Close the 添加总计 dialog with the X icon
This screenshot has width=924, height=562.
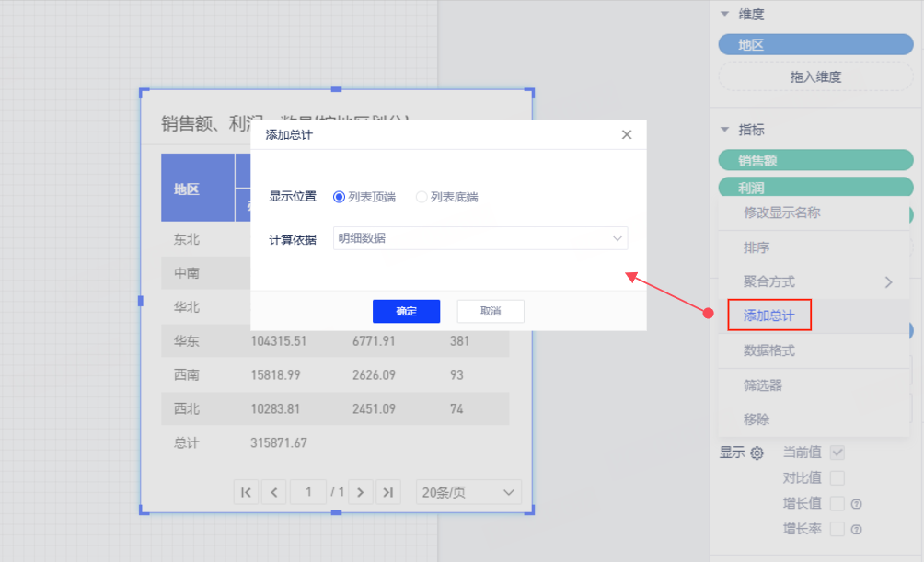(627, 134)
